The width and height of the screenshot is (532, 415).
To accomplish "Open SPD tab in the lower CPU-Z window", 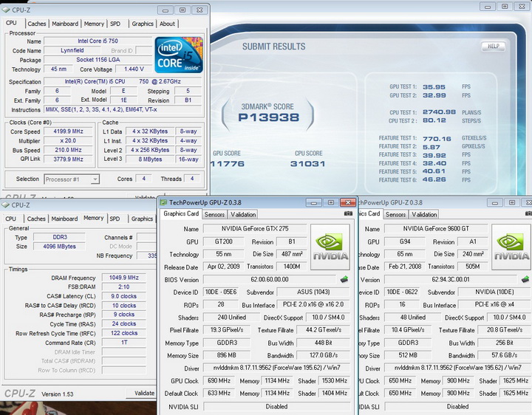I will coord(115,219).
